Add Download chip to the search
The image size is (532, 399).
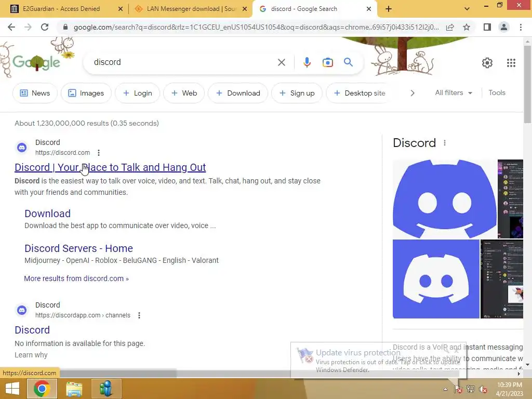click(x=238, y=93)
